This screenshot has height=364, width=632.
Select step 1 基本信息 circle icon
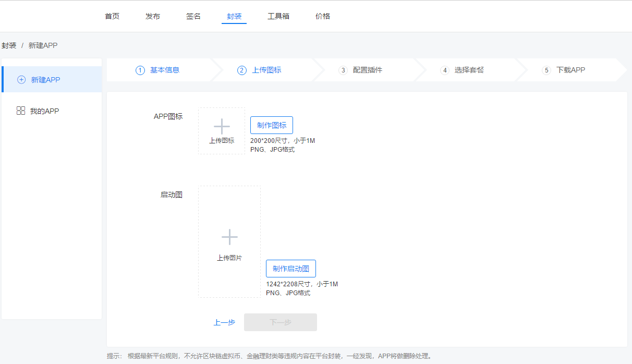click(140, 70)
